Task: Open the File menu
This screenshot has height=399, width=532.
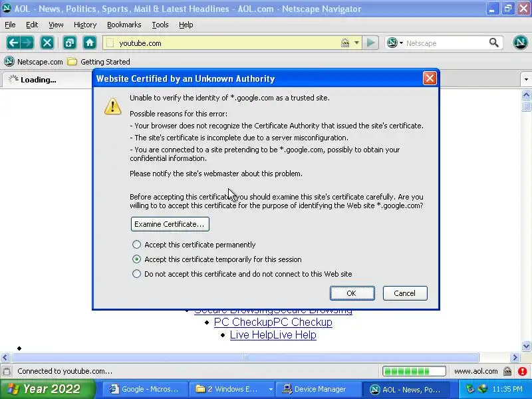Action: point(10,25)
